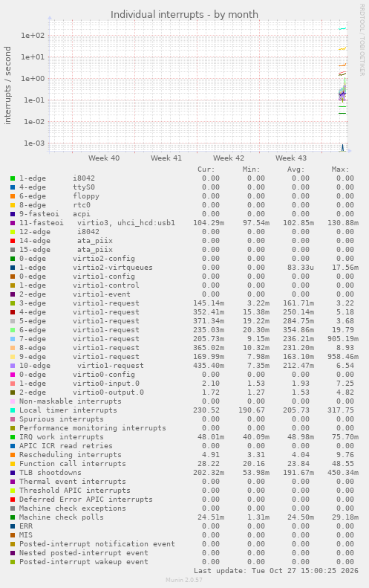Viewport: 369px width, 588px height.
Task: Click the Max: column header
Action: pos(341,169)
